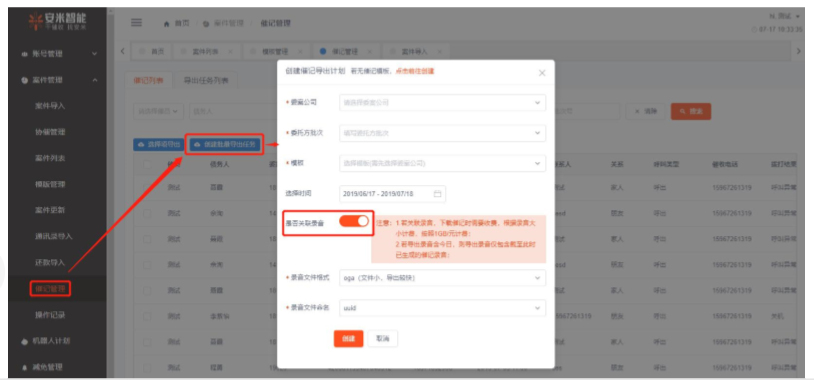The image size is (814, 380).
Task: Open 还款导入 in the sidebar
Action: (x=50, y=262)
